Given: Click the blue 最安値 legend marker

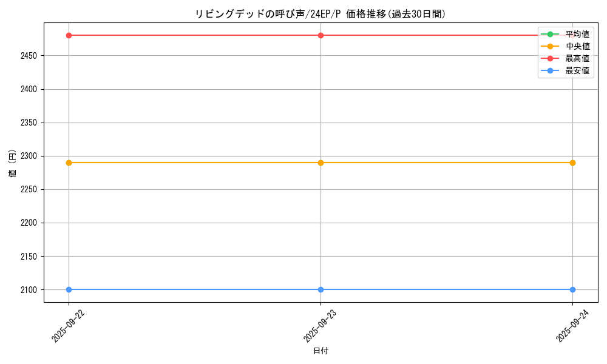Looking at the screenshot, I should click(x=550, y=70).
